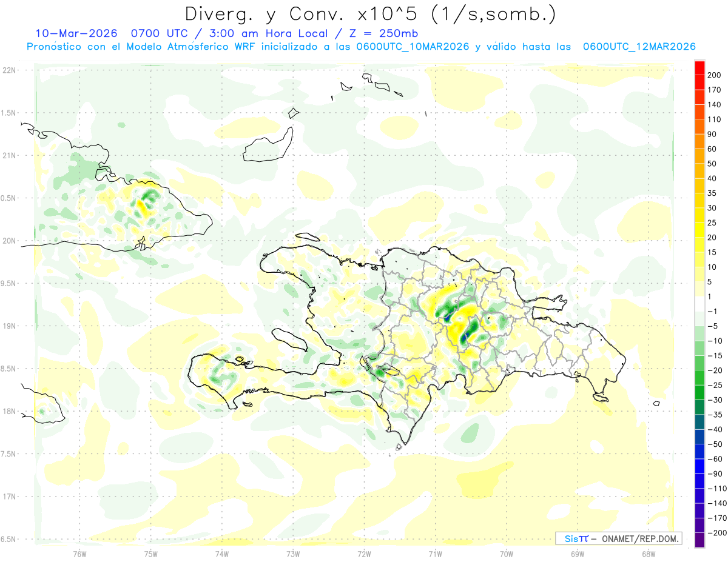
Task: Click the "69W" longitude label
Action: point(578,554)
